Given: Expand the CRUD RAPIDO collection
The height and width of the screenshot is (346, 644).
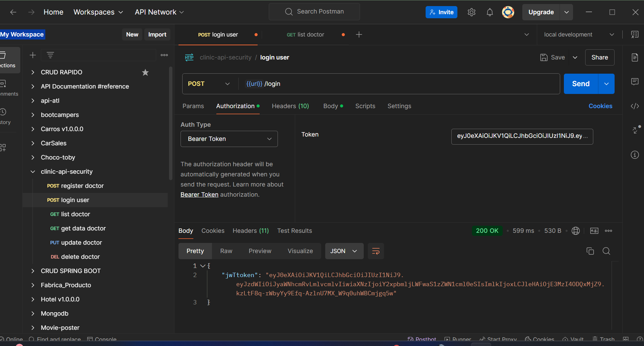Looking at the screenshot, I should (33, 72).
